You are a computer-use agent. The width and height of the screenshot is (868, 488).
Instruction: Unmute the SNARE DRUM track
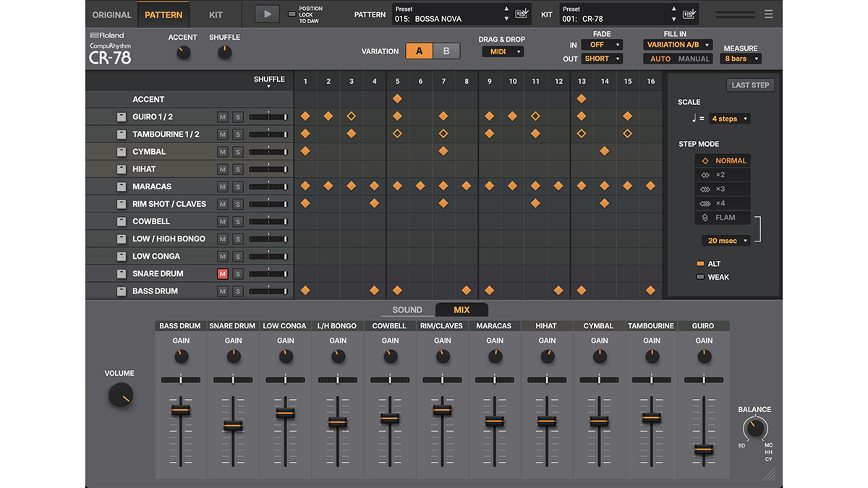coord(222,273)
